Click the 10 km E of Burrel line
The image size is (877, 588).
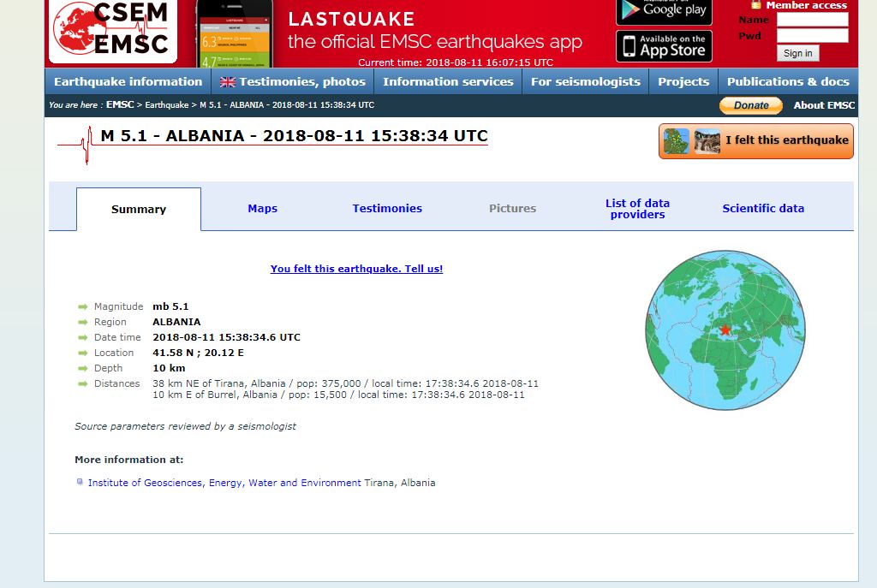point(338,395)
